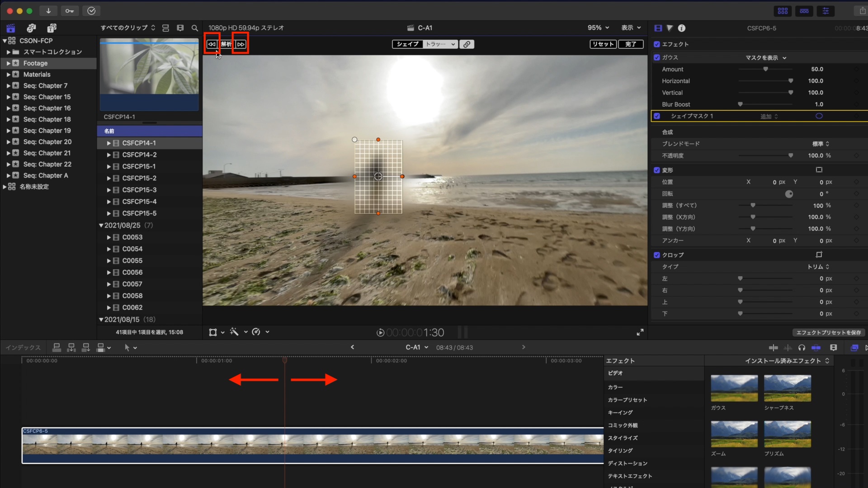Click the 完了 done button
This screenshot has height=488, width=868.
coord(631,44)
